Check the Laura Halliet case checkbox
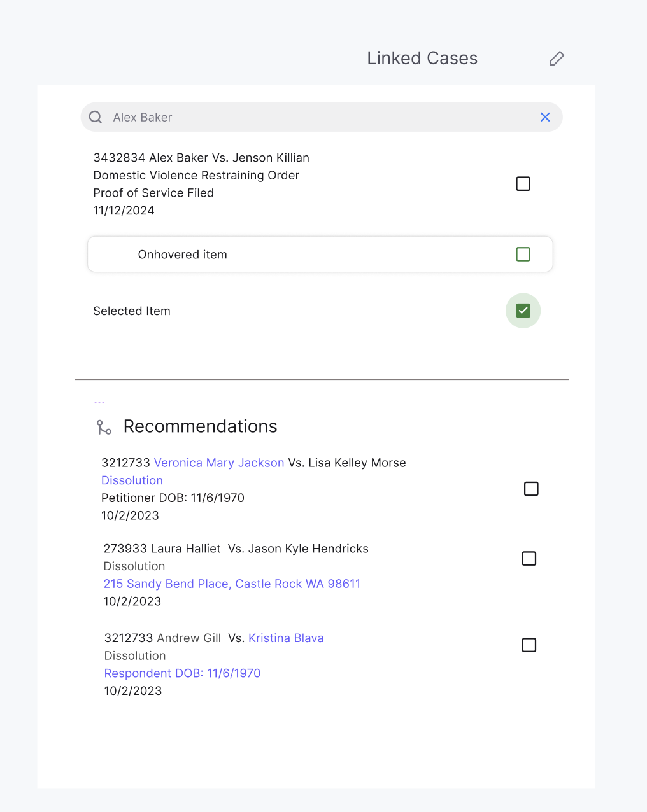647x812 pixels. 529,558
